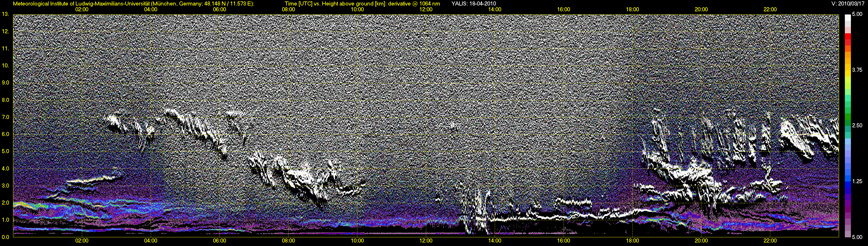Click the 4.0 height axis label

coord(5,168)
